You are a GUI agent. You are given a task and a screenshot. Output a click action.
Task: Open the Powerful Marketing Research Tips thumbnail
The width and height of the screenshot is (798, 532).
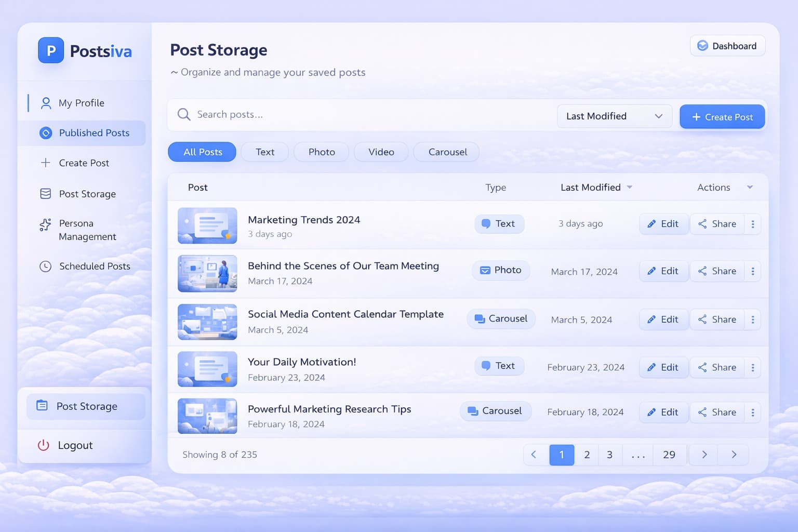tap(207, 416)
